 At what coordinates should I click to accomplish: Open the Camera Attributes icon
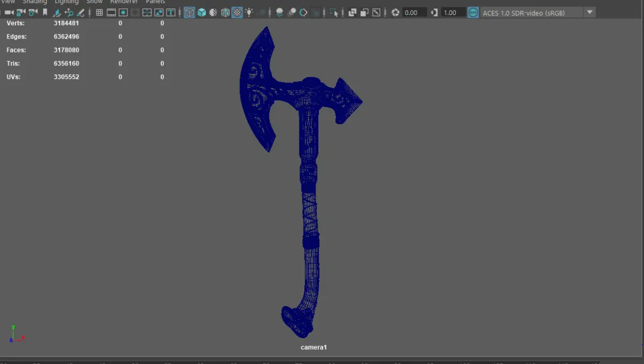(x=33, y=12)
